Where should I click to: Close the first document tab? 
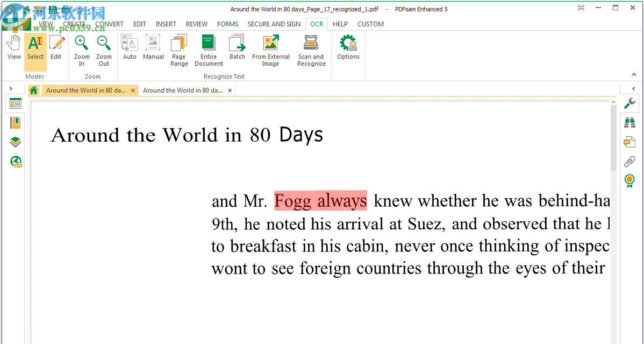pyautogui.click(x=133, y=90)
